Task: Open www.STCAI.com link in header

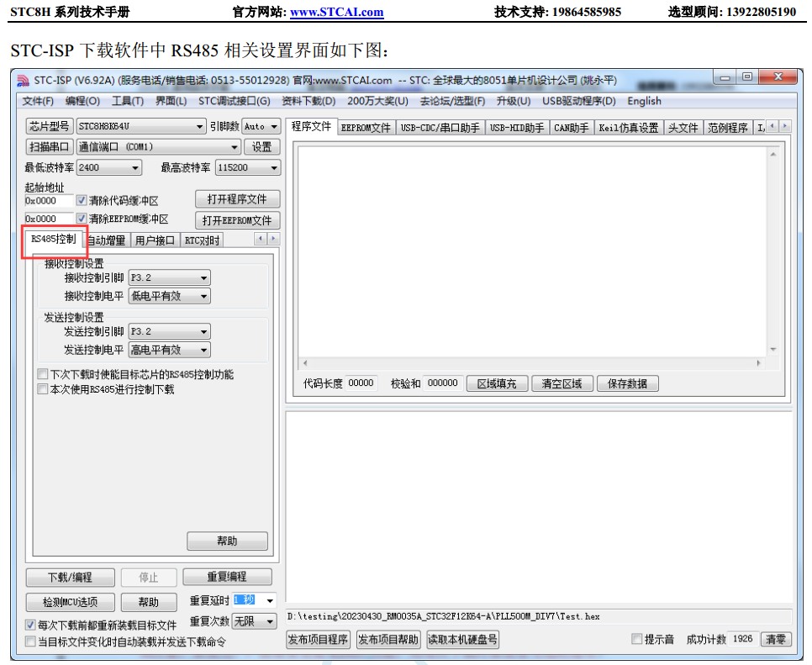Action: [336, 12]
